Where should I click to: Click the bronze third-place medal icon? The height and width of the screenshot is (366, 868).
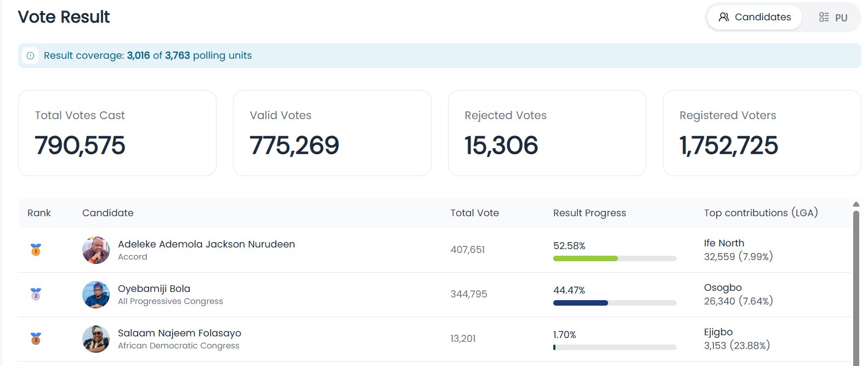(36, 339)
